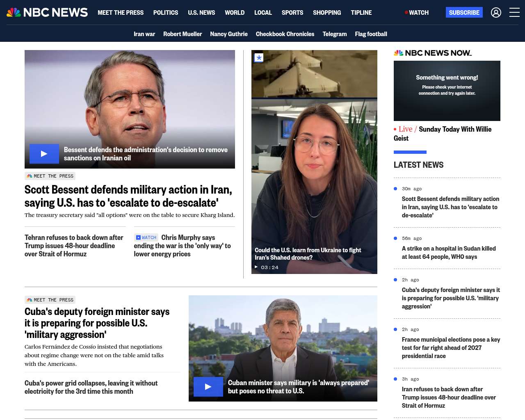The height and width of the screenshot is (420, 525).
Task: Click the treasury secretary Kharg Island summary
Action: [x=130, y=215]
